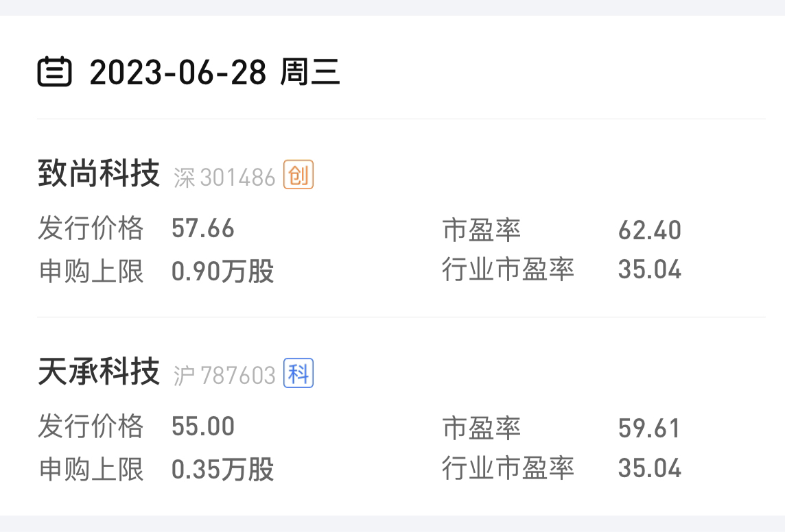785x532 pixels.
Task: Tap the calendar icon beside 2023-06-28
Action: coord(55,72)
